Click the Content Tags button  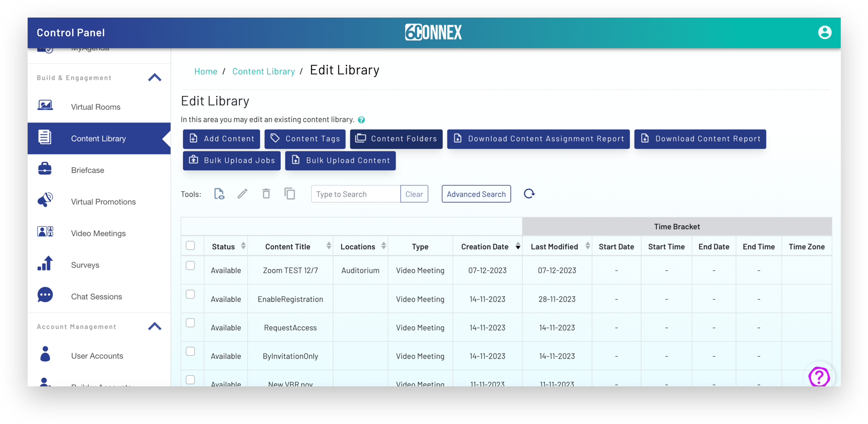point(305,139)
